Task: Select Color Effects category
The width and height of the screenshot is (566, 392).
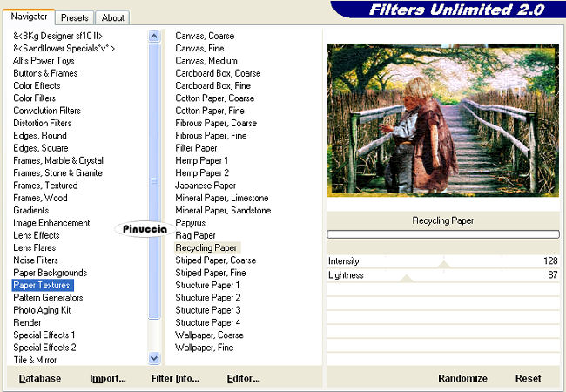Action: click(x=37, y=86)
